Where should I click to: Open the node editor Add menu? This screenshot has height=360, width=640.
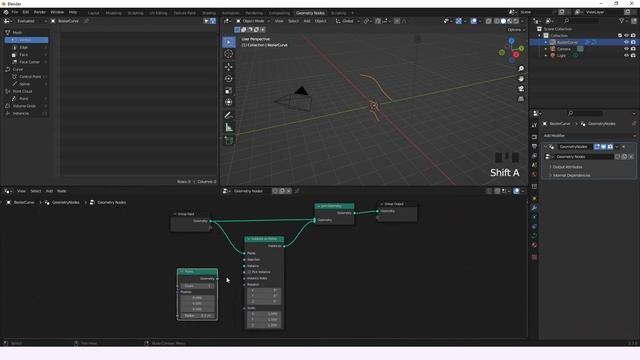click(x=49, y=191)
